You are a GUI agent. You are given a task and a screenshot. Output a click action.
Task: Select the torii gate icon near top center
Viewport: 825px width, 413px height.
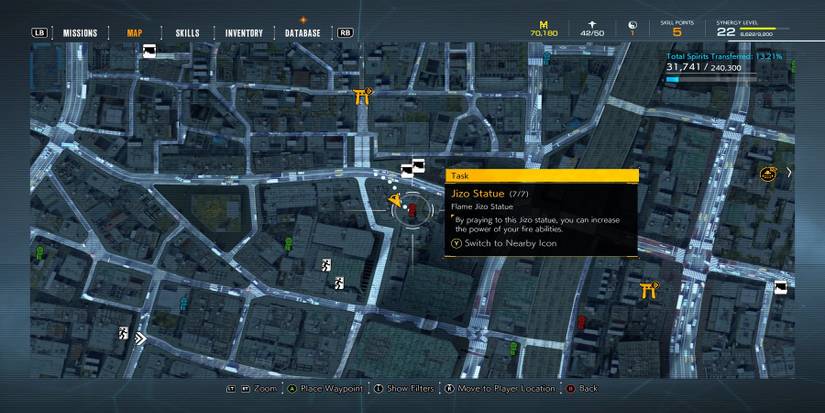(x=362, y=96)
